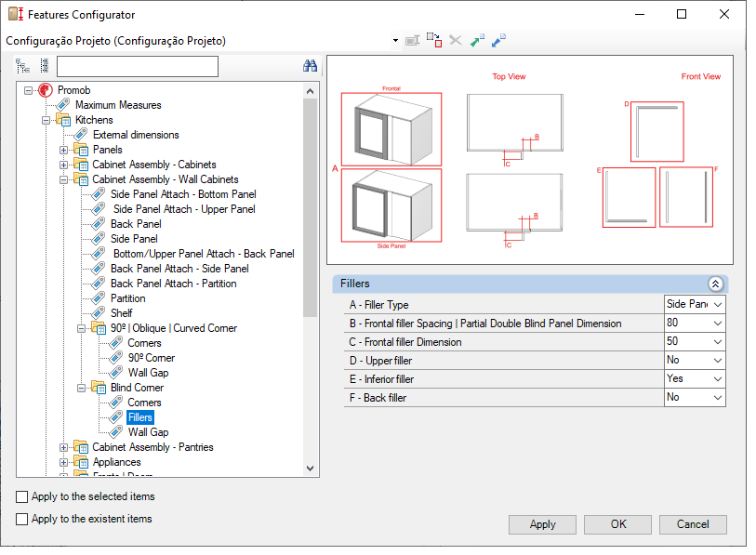Collapse the Kitchens tree node
Image resolution: width=756 pixels, height=555 pixels.
point(46,120)
